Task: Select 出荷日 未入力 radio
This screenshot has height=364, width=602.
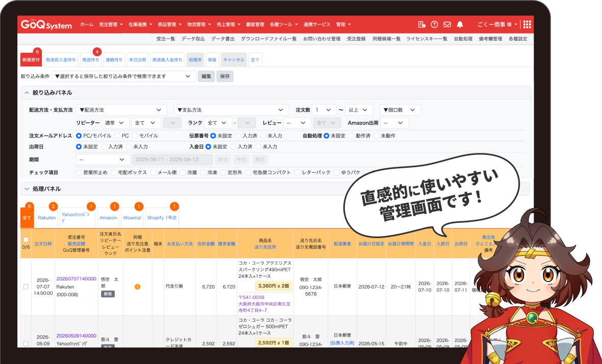Action: (x=129, y=146)
